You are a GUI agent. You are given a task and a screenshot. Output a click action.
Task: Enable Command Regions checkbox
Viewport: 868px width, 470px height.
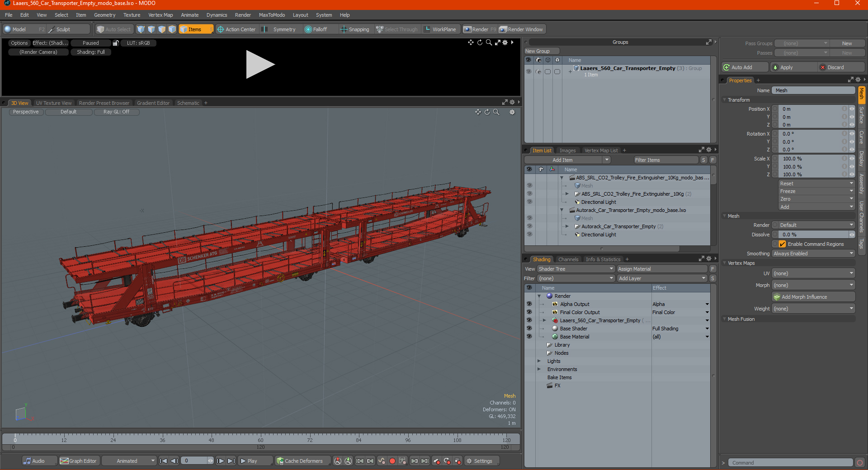click(x=782, y=244)
